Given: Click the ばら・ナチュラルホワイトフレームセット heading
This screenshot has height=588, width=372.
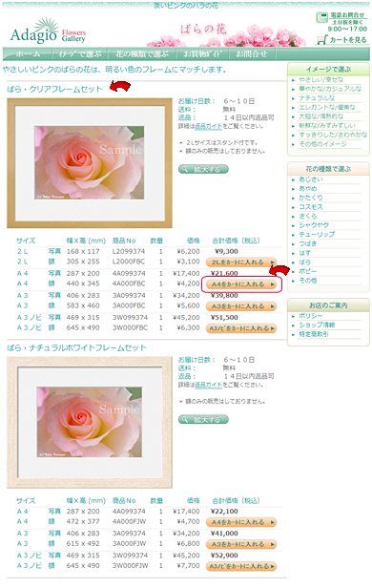Looking at the screenshot, I should tap(76, 348).
